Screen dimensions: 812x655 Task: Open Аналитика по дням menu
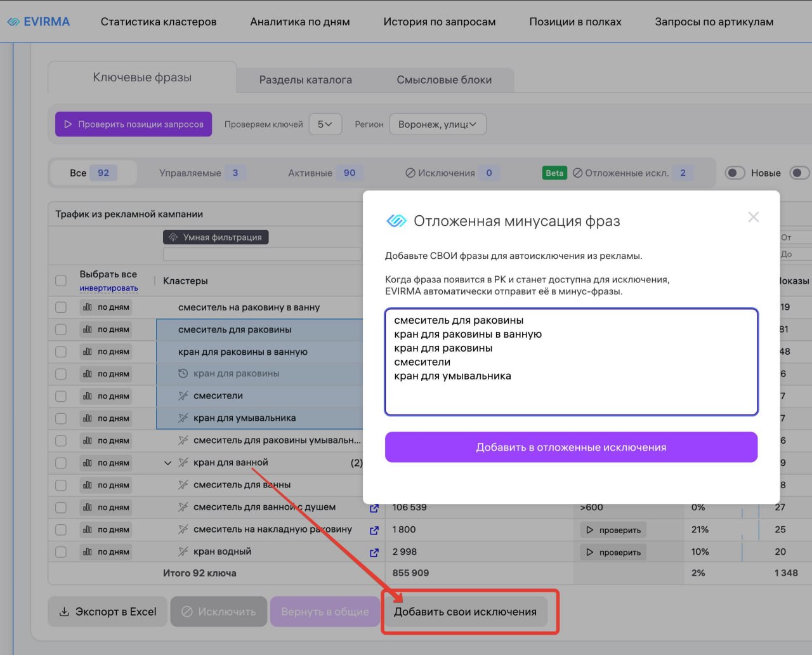tap(300, 22)
